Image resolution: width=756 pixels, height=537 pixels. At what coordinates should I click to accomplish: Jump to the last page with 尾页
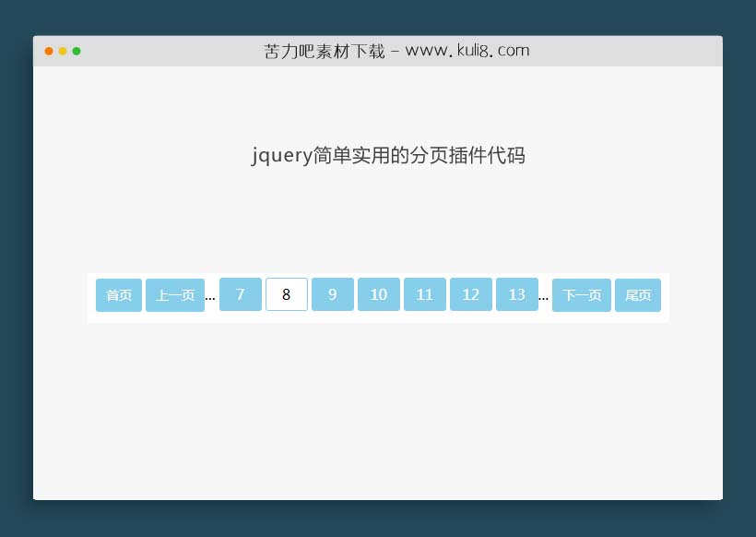[638, 294]
